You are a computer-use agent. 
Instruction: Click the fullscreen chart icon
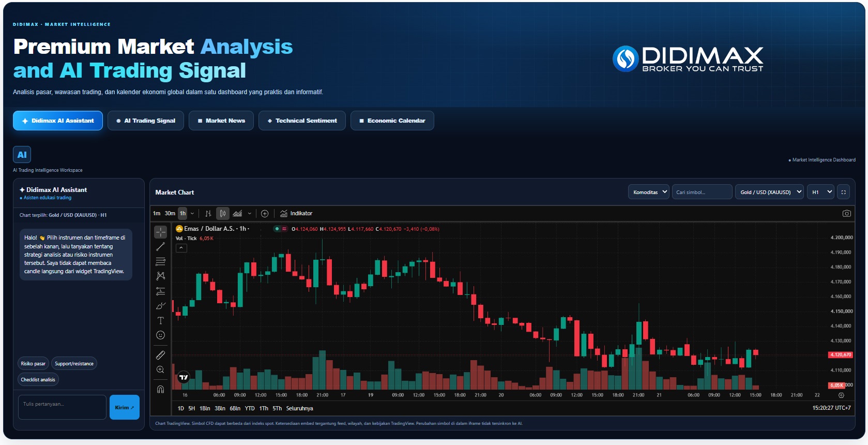843,192
